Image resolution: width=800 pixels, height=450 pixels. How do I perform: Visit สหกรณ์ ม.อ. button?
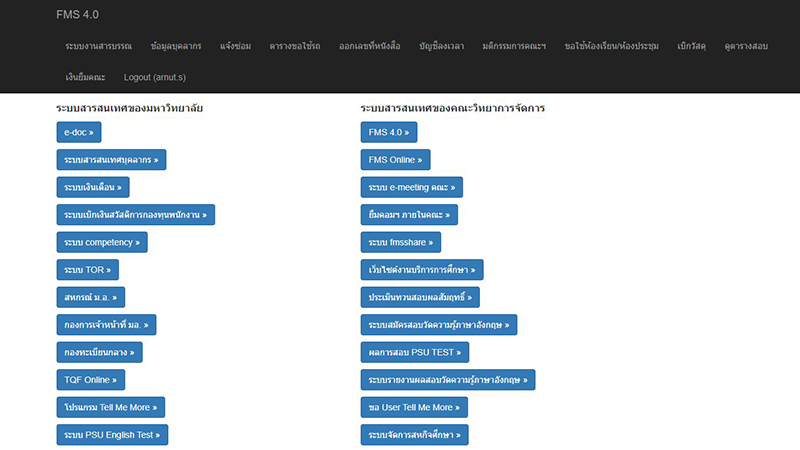coord(91,297)
